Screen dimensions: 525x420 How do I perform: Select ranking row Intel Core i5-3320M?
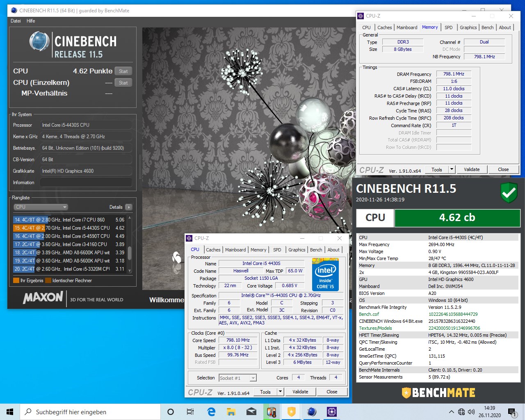pos(69,269)
